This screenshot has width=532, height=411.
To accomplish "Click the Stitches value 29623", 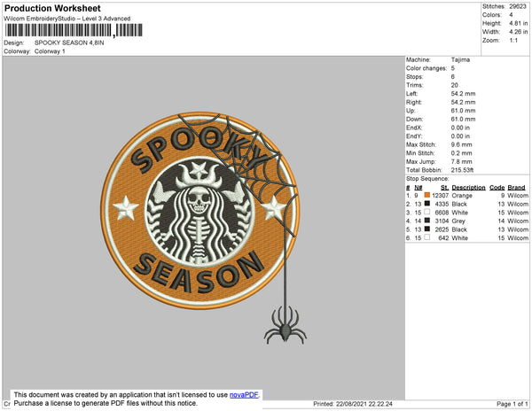I will coord(517,6).
